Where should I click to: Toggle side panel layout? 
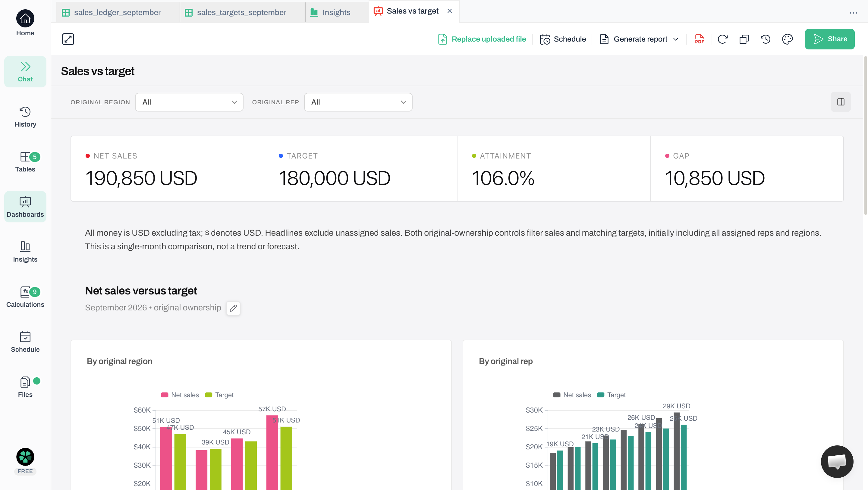(x=841, y=102)
